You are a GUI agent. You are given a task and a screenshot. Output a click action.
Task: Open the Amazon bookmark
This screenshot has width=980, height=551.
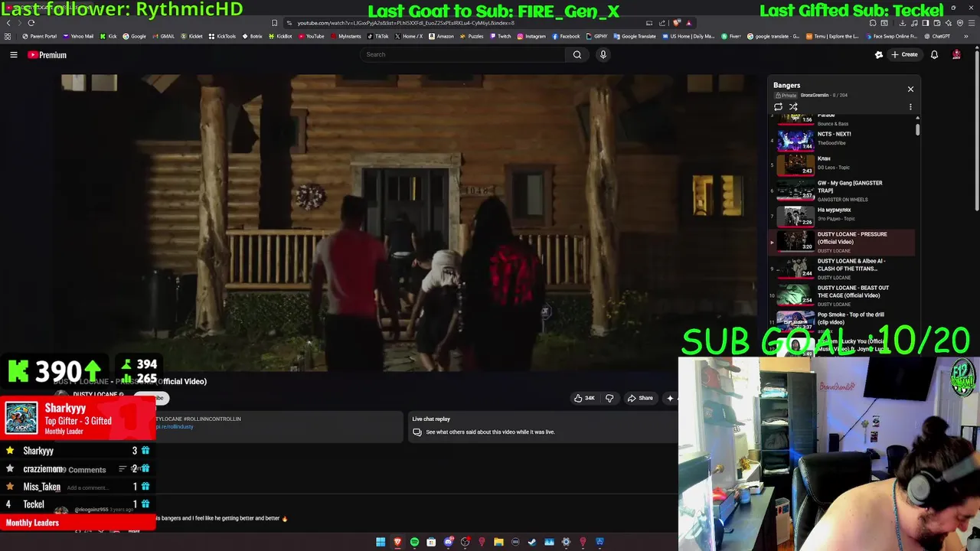tap(441, 36)
